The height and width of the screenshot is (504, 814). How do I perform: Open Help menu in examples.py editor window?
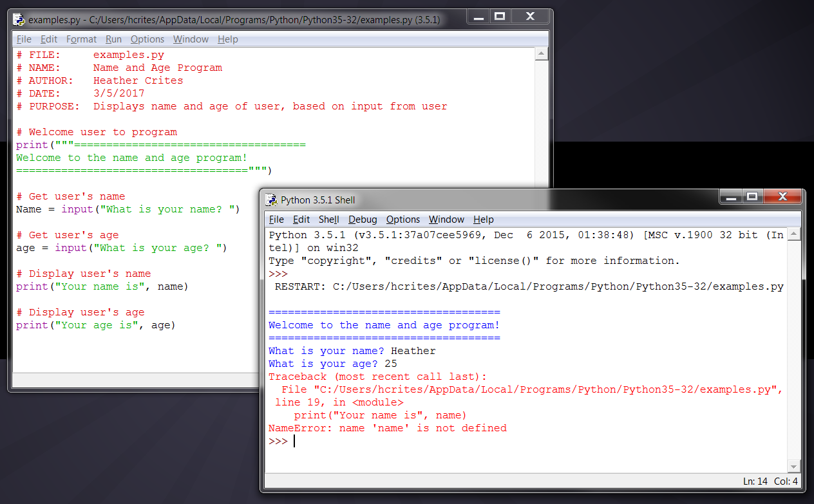[x=228, y=39]
